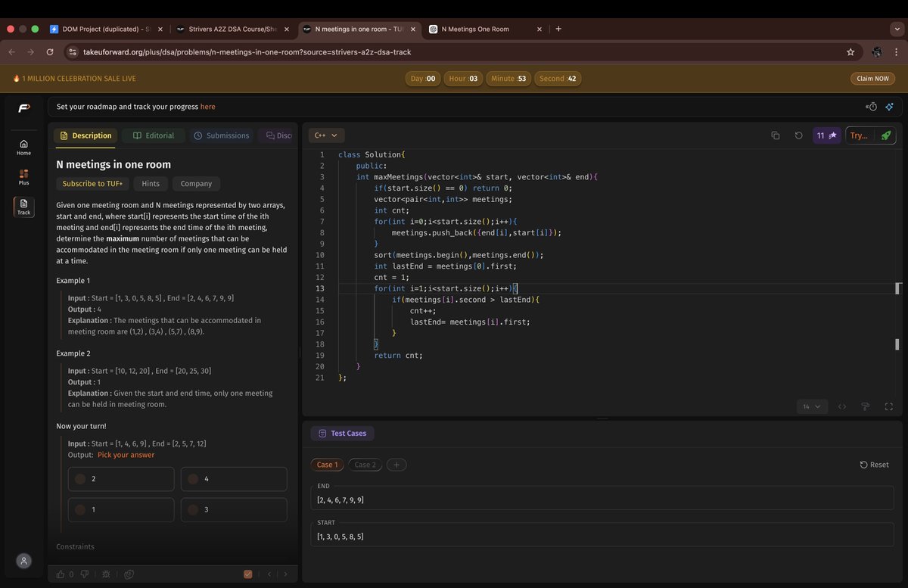The width and height of the screenshot is (908, 588).
Task: Click Subscribe to TUF+ button
Action: click(x=94, y=184)
